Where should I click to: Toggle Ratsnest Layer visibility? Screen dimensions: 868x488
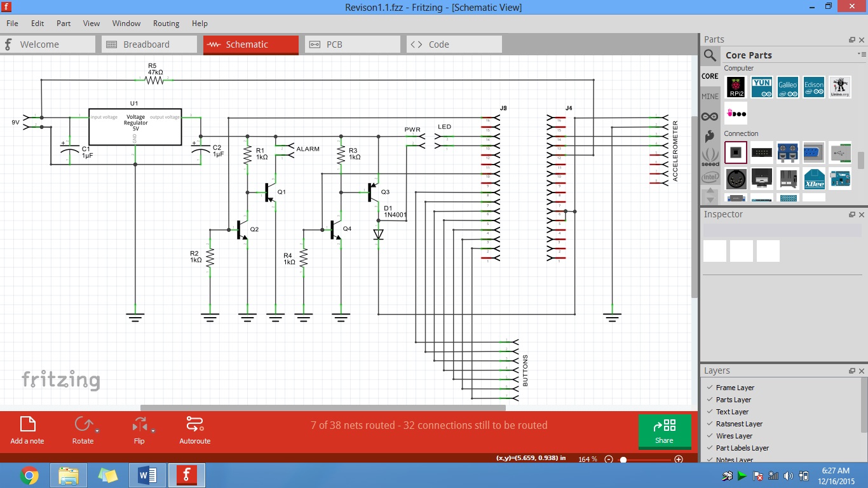(x=710, y=424)
